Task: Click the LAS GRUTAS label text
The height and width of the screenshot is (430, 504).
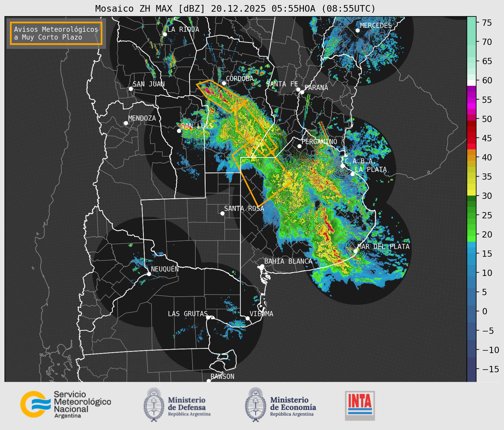Action: [188, 314]
